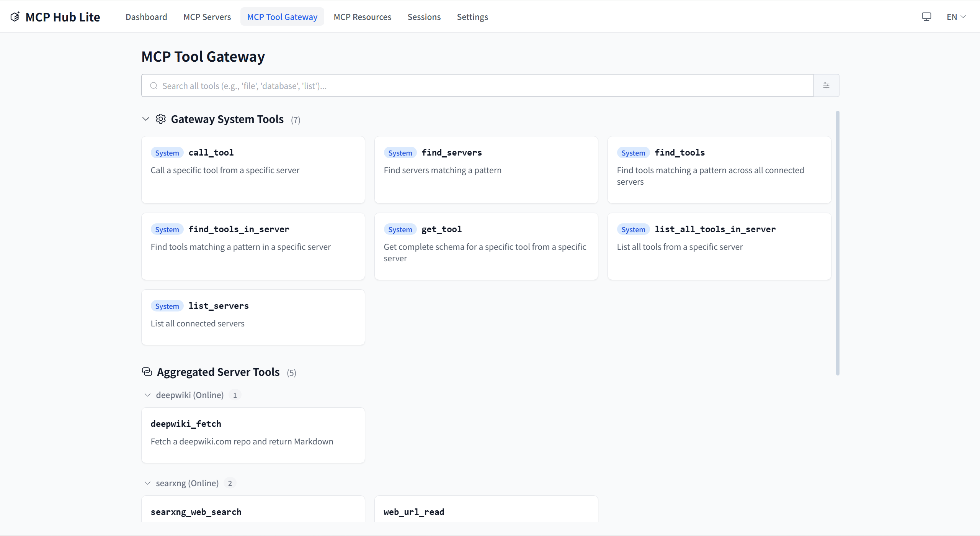This screenshot has width=980, height=536.
Task: Open the Sessions page
Action: pyautogui.click(x=424, y=16)
